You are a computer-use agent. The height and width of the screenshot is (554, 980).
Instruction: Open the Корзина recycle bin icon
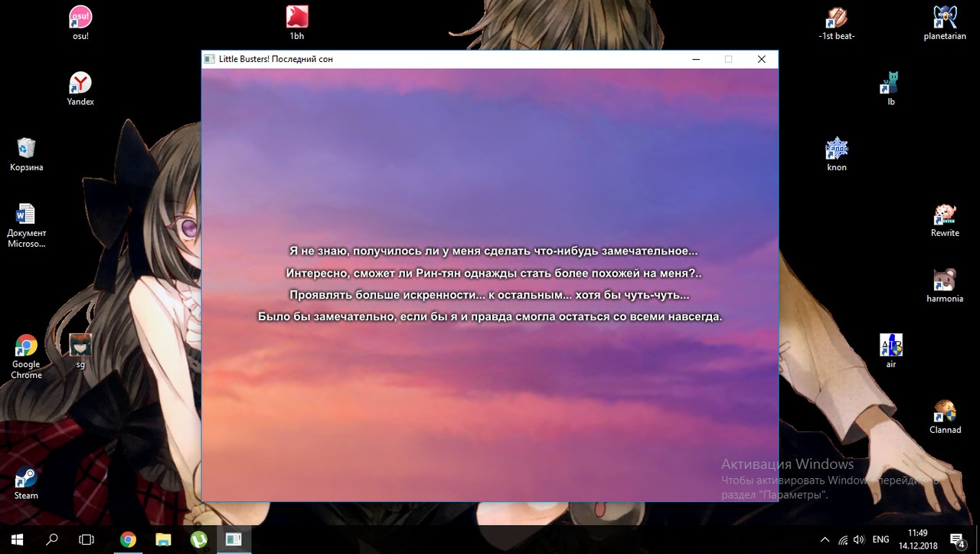click(26, 148)
